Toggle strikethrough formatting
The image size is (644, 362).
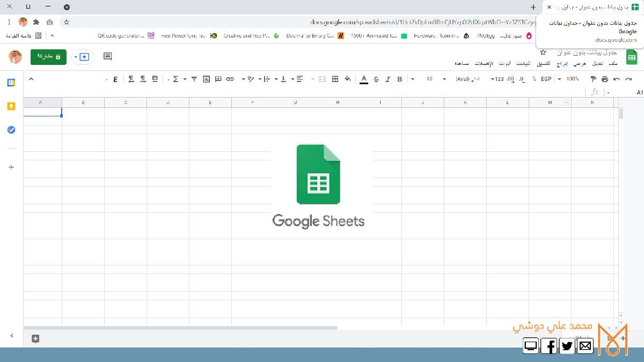coord(376,79)
